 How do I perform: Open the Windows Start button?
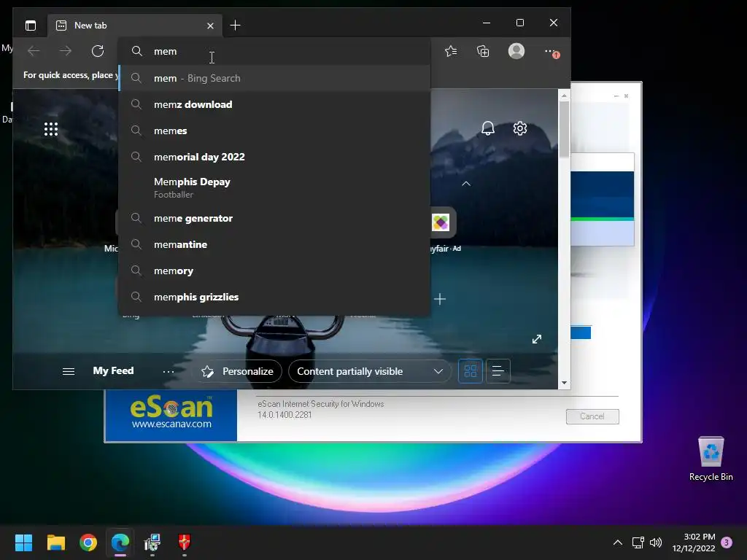(x=23, y=542)
